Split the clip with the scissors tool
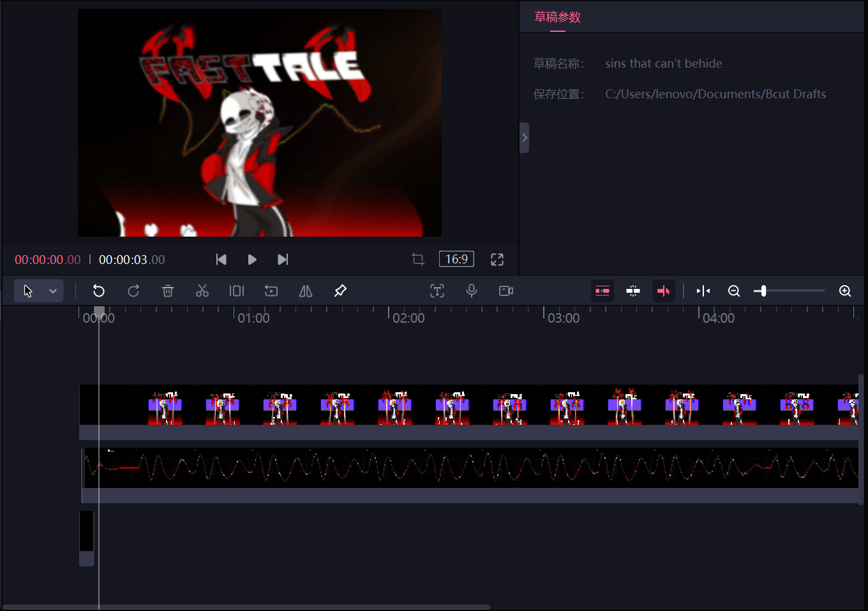The image size is (868, 611). pyautogui.click(x=202, y=291)
